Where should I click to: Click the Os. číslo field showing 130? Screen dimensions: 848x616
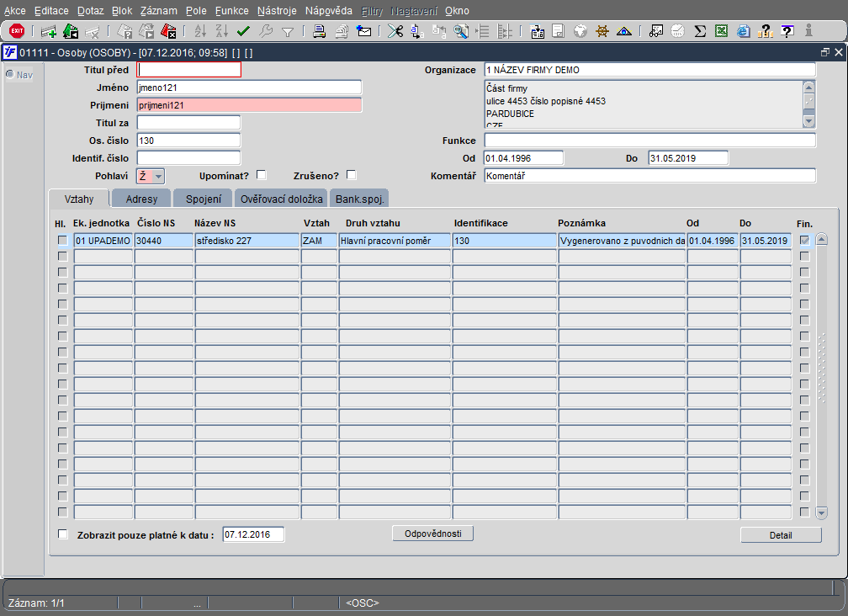[x=188, y=141]
